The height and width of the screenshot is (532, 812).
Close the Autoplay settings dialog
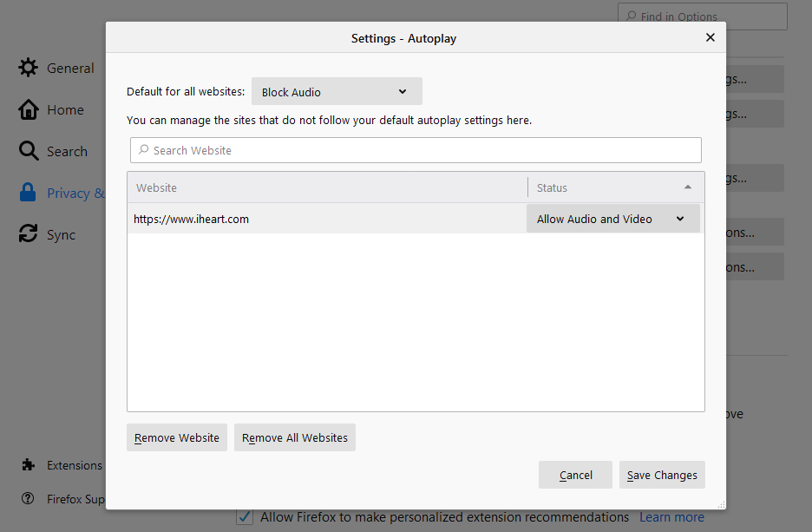[710, 37]
